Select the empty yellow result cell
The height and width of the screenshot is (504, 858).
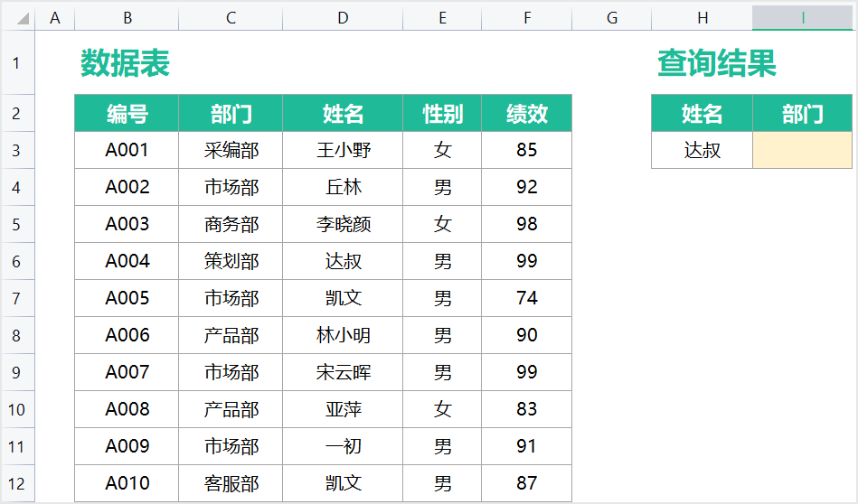[x=802, y=150]
